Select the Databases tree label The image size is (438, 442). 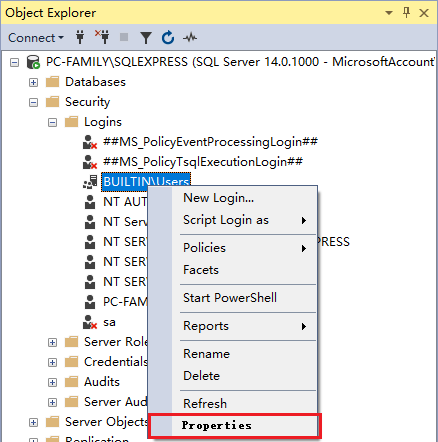click(x=95, y=82)
